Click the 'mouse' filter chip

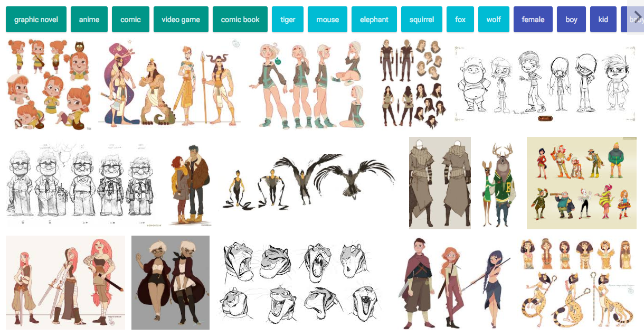[x=327, y=20]
